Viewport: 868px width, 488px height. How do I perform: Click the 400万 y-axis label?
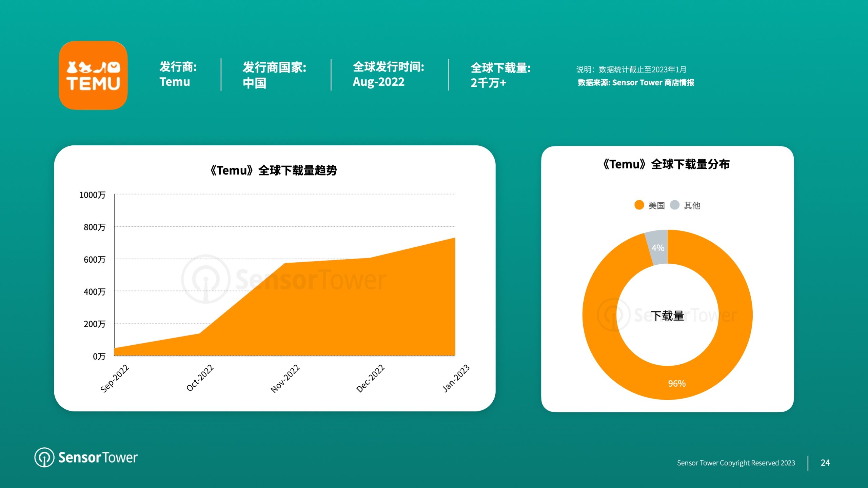[95, 292]
